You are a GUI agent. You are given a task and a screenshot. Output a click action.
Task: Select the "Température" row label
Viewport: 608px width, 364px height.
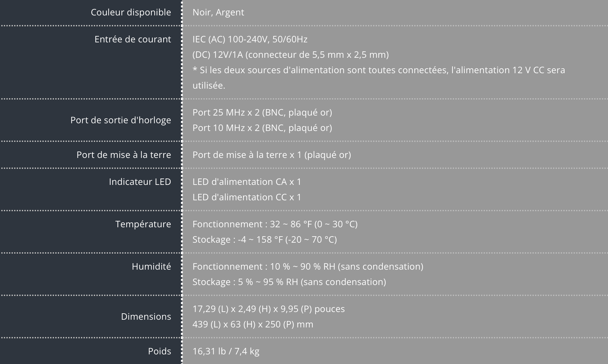click(143, 224)
